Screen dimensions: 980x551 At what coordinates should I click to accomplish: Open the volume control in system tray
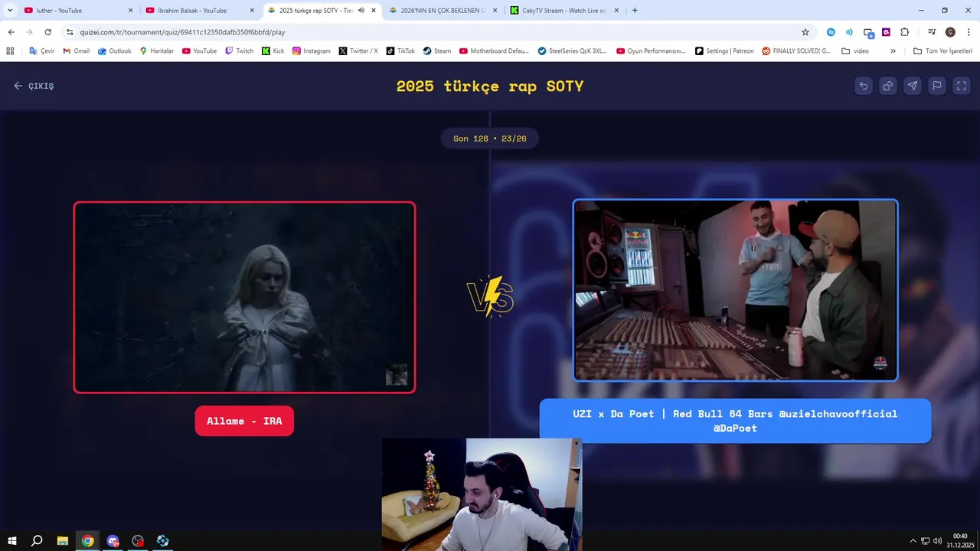tap(937, 541)
